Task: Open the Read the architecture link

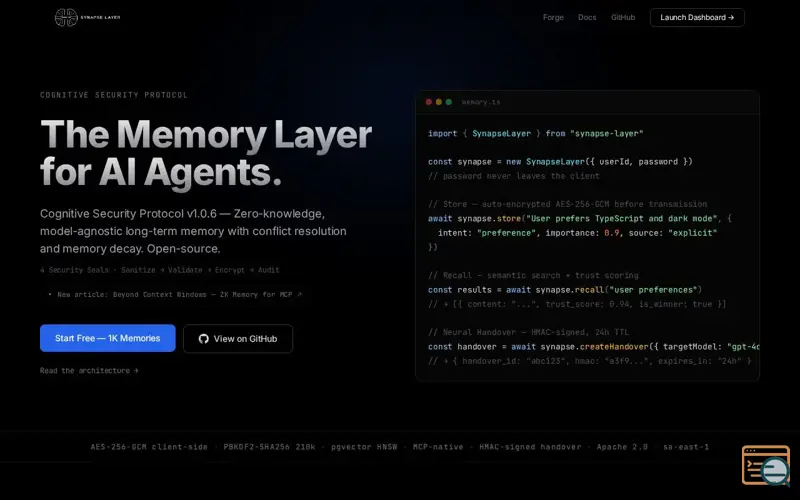Action: (89, 370)
